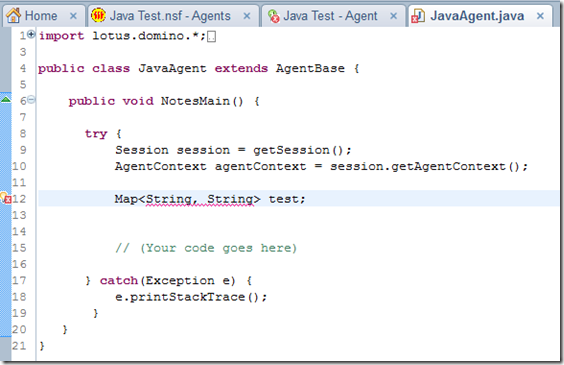Click the Java Test Agent tab icon
This screenshot has width=564, height=365.
pyautogui.click(x=274, y=16)
